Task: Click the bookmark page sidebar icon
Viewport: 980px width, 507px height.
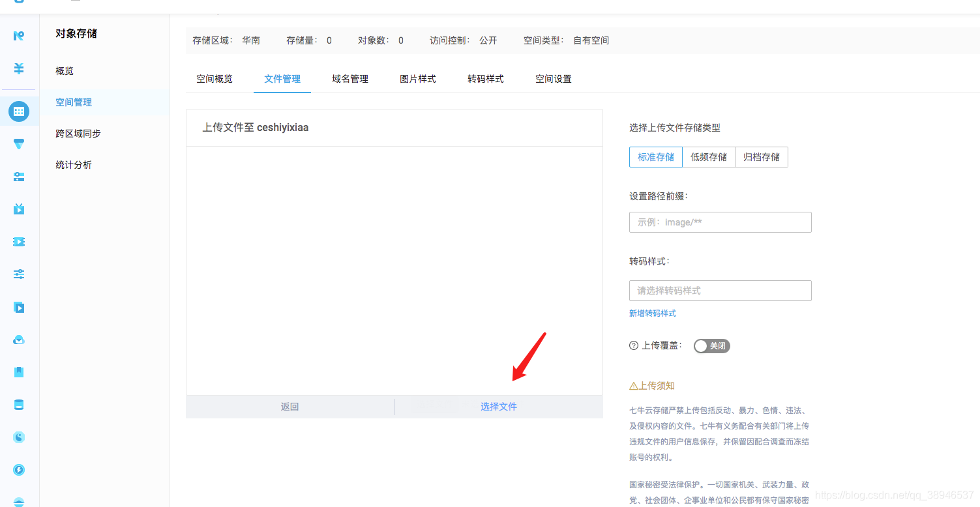Action: coord(19,372)
